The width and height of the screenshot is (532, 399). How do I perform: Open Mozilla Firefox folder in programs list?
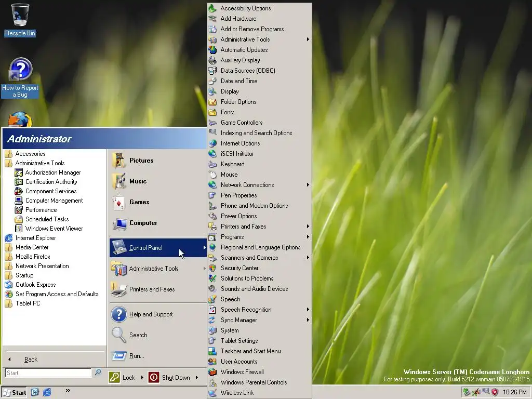54,257
